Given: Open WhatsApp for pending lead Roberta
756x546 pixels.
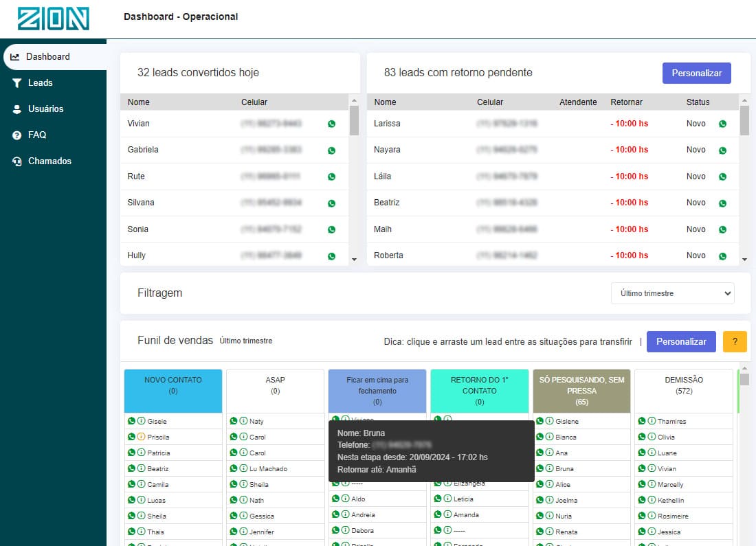Looking at the screenshot, I should [723, 256].
